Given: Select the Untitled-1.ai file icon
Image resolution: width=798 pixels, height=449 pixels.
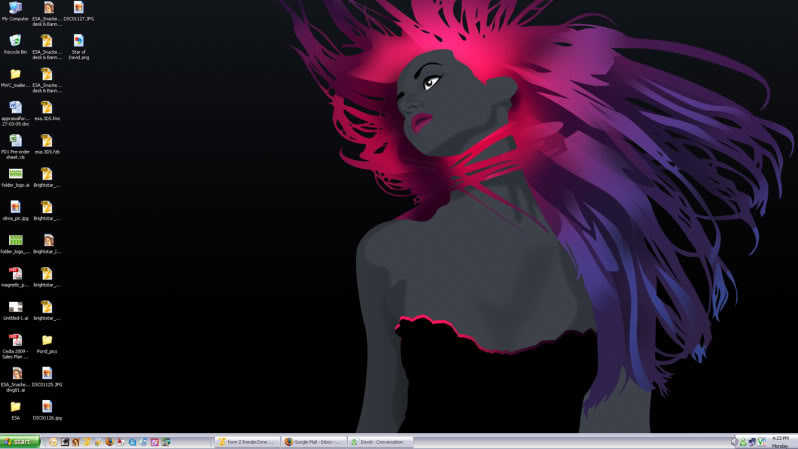Looking at the screenshot, I should [15, 311].
